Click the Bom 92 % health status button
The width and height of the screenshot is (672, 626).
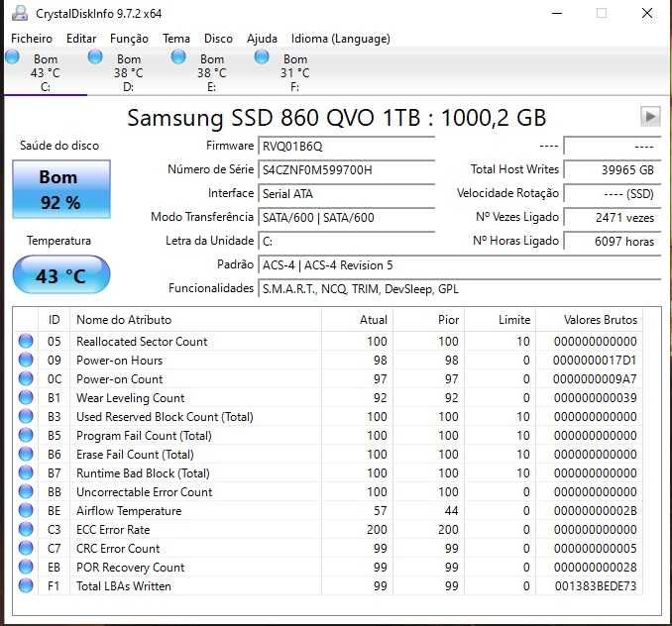pyautogui.click(x=61, y=189)
